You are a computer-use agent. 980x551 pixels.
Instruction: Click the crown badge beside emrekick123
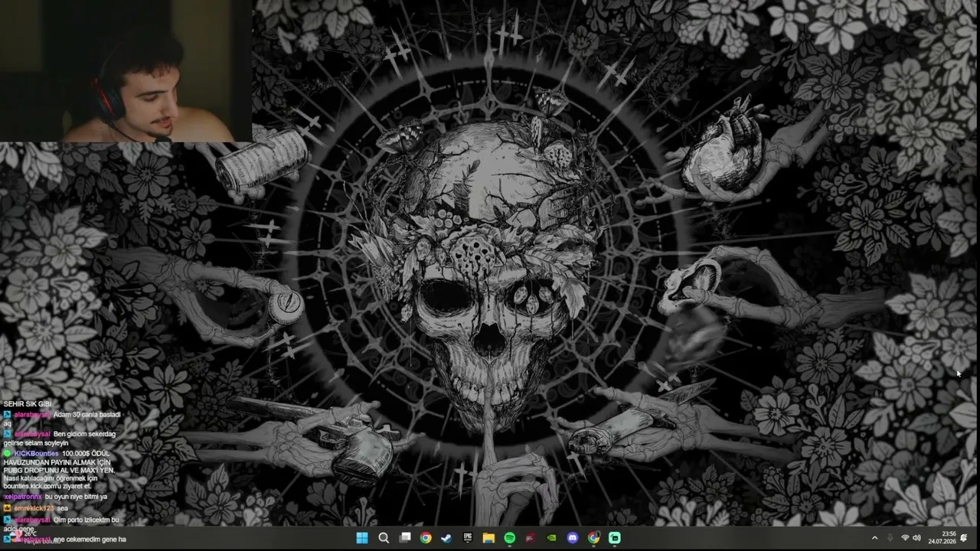pyautogui.click(x=8, y=508)
